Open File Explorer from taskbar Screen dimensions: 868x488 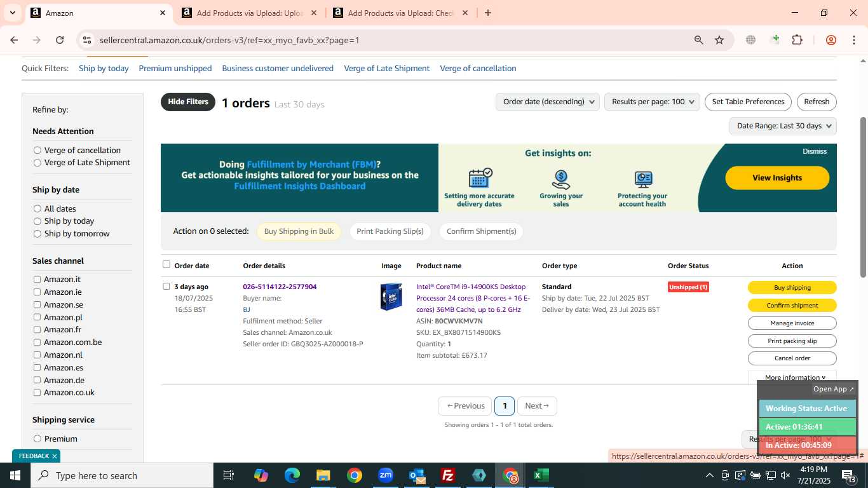click(323, 475)
